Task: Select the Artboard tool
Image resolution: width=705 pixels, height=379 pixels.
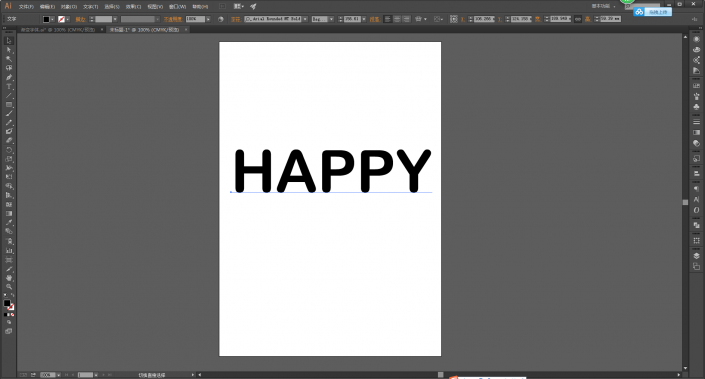Action: coord(9,260)
